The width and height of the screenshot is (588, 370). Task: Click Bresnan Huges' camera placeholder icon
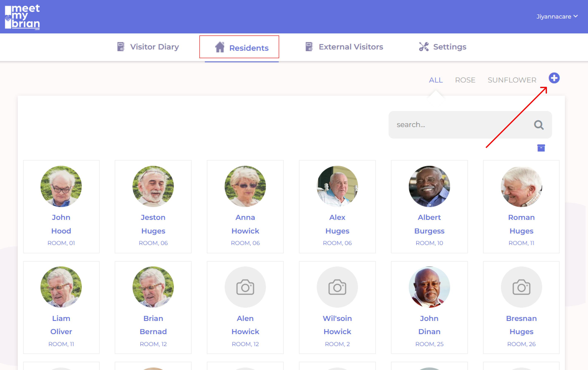521,287
